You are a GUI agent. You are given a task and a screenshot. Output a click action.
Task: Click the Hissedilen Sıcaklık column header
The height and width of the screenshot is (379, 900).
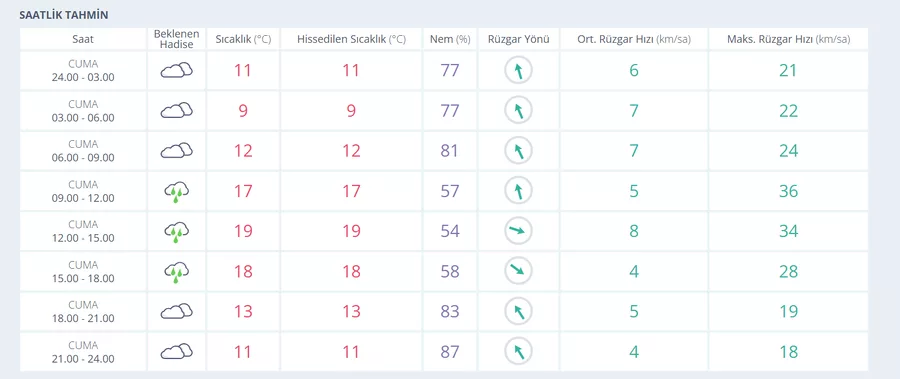click(x=351, y=39)
